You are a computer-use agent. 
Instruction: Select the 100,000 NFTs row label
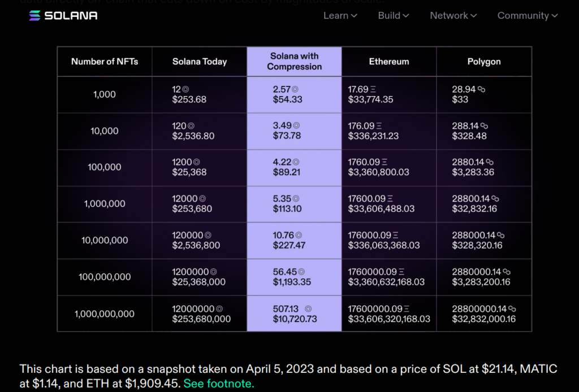pyautogui.click(x=105, y=167)
